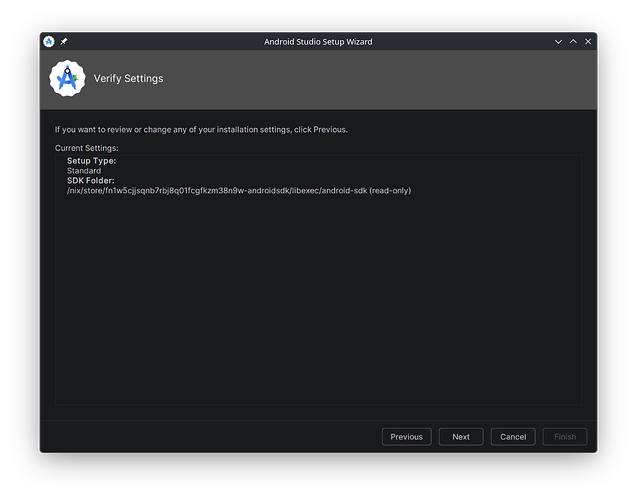Click the large Android Studio logo
The height and width of the screenshot is (500, 637).
click(x=67, y=78)
